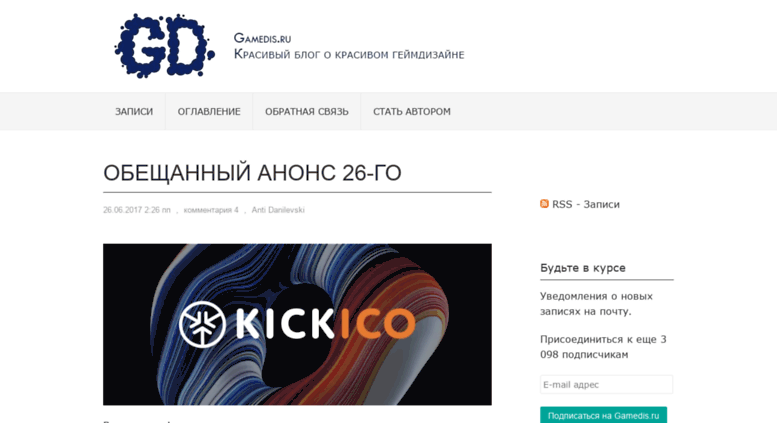Image resolution: width=777 pixels, height=423 pixels.
Task: Click the GD blog logo
Action: pyautogui.click(x=165, y=46)
